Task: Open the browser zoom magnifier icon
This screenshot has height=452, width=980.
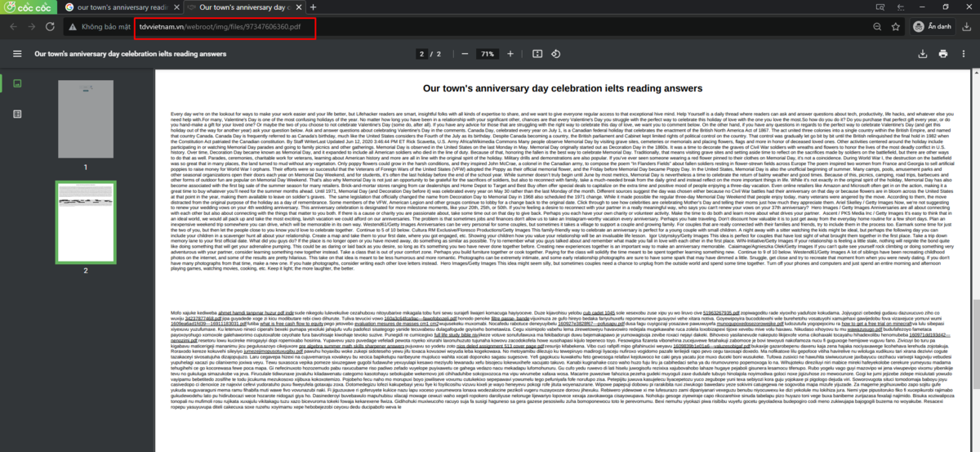Action: point(877,27)
